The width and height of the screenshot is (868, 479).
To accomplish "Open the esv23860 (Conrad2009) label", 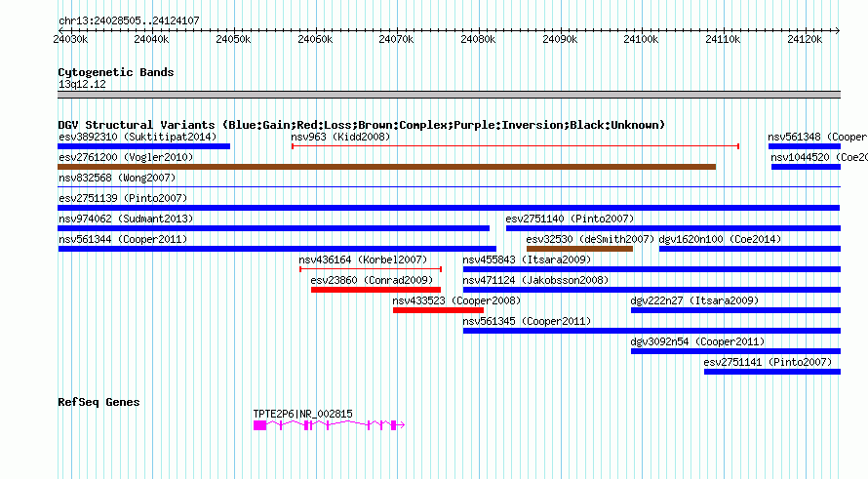I will pos(372,280).
